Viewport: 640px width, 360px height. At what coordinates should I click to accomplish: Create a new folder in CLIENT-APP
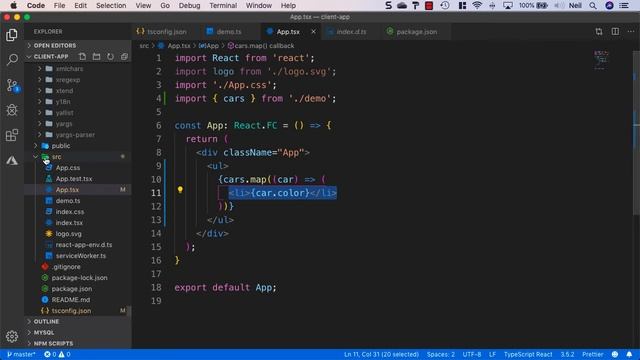[96, 56]
